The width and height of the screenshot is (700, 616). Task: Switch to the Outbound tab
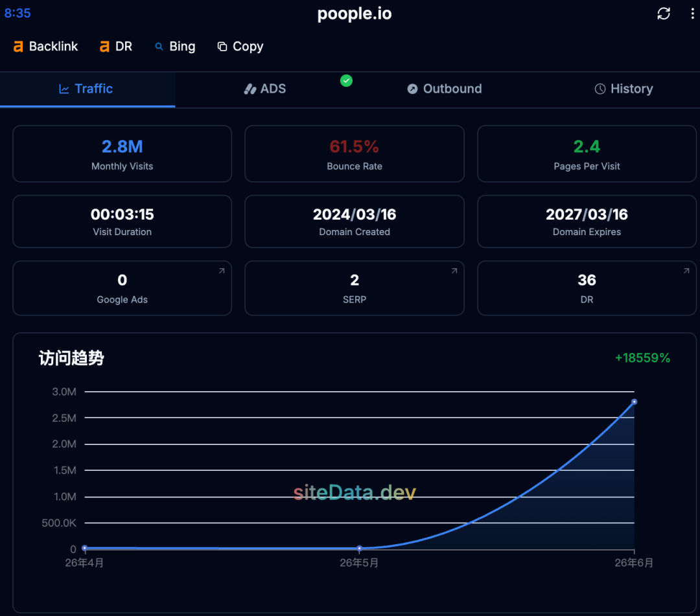(x=444, y=89)
